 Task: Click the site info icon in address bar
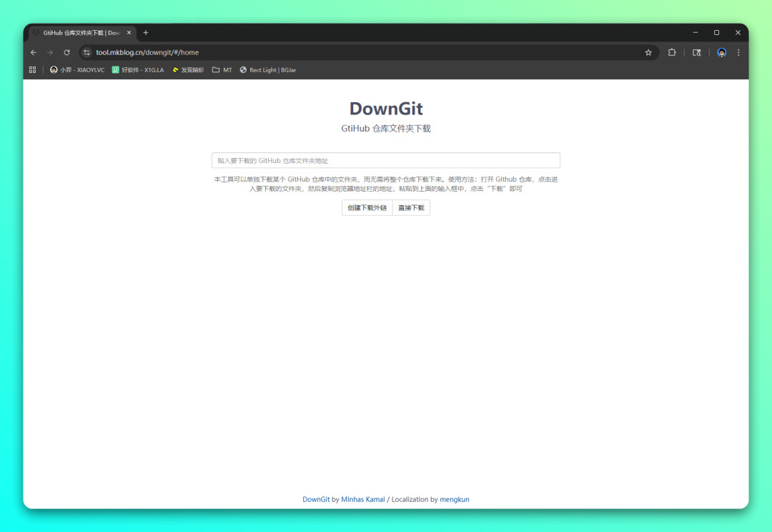coord(87,52)
